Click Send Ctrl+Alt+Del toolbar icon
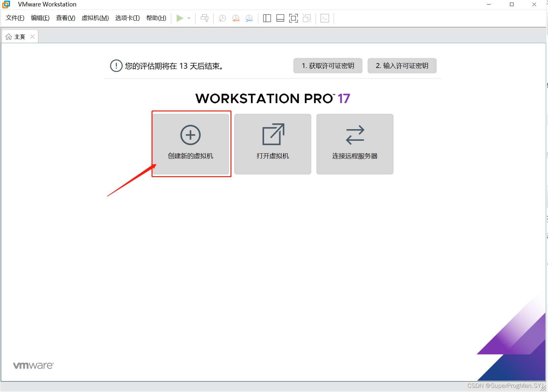The image size is (548, 392). (x=204, y=18)
